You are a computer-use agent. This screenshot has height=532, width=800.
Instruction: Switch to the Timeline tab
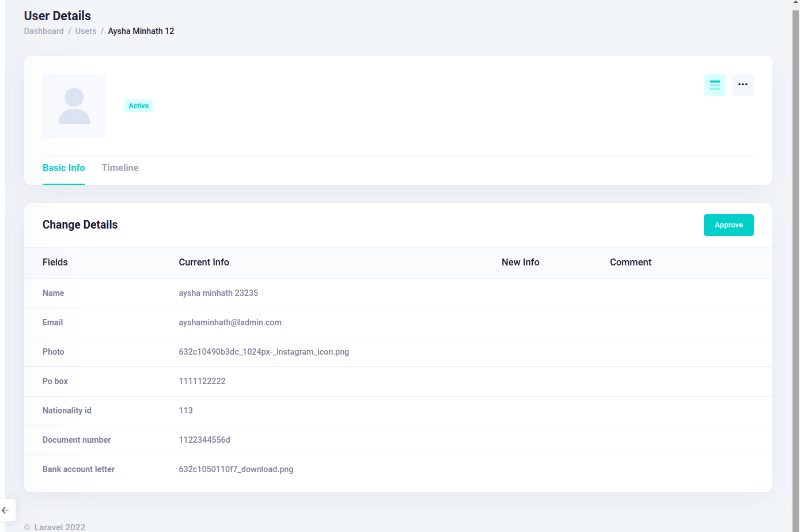pyautogui.click(x=120, y=168)
